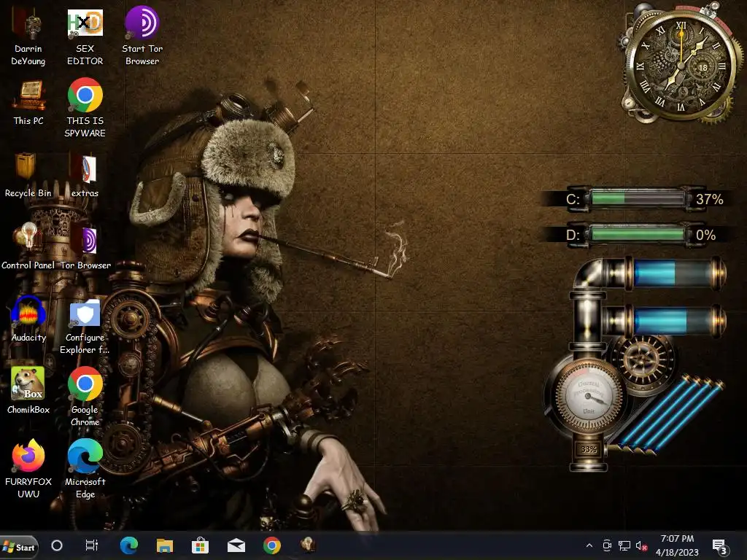Open Configure Explorer shortcut
This screenshot has width=747, height=560.
(x=85, y=327)
